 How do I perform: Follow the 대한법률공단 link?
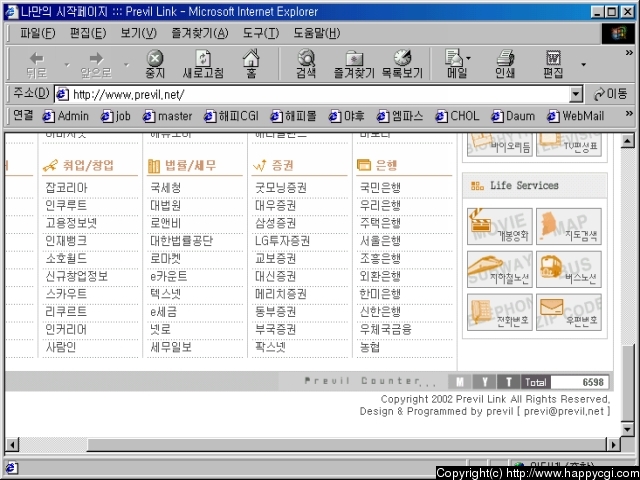(181, 241)
